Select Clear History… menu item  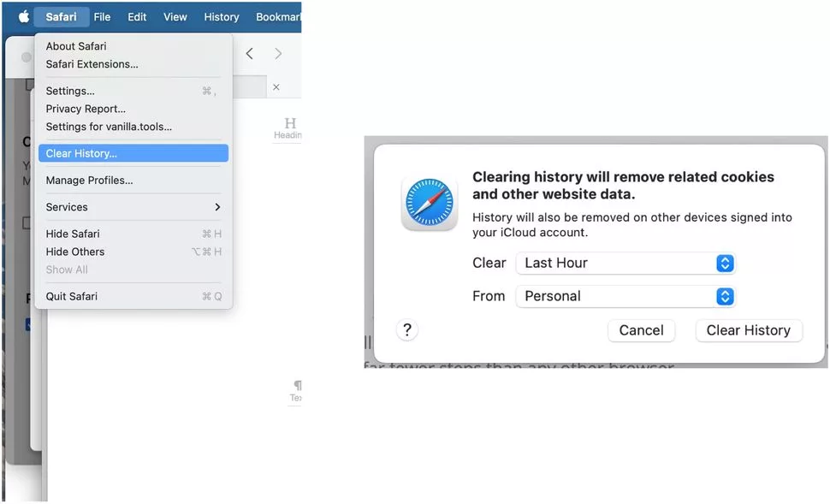[133, 153]
